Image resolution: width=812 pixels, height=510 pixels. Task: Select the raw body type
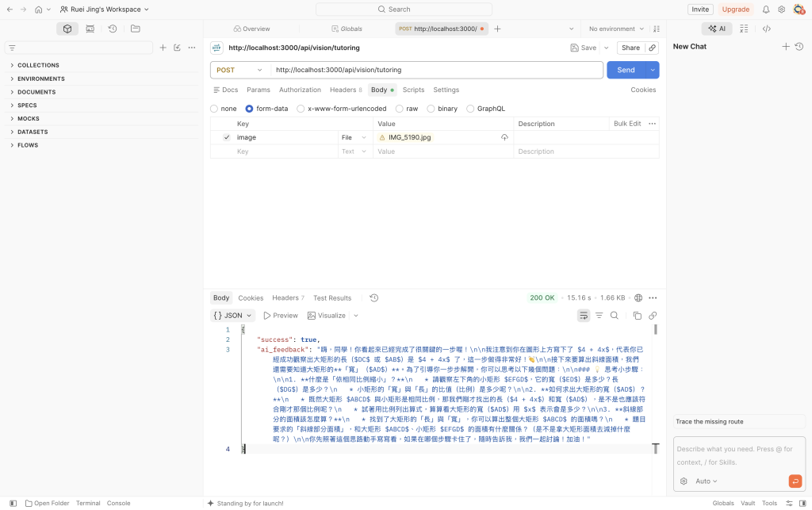[x=400, y=109]
